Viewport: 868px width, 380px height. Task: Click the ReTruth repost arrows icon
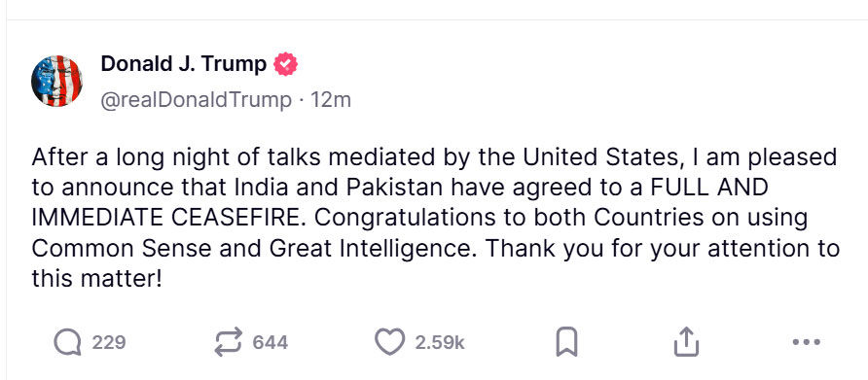(228, 342)
